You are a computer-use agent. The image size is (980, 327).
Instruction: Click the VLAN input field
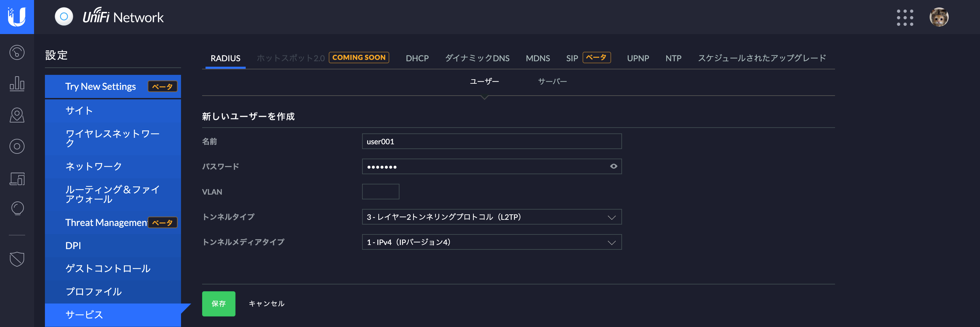click(x=380, y=192)
